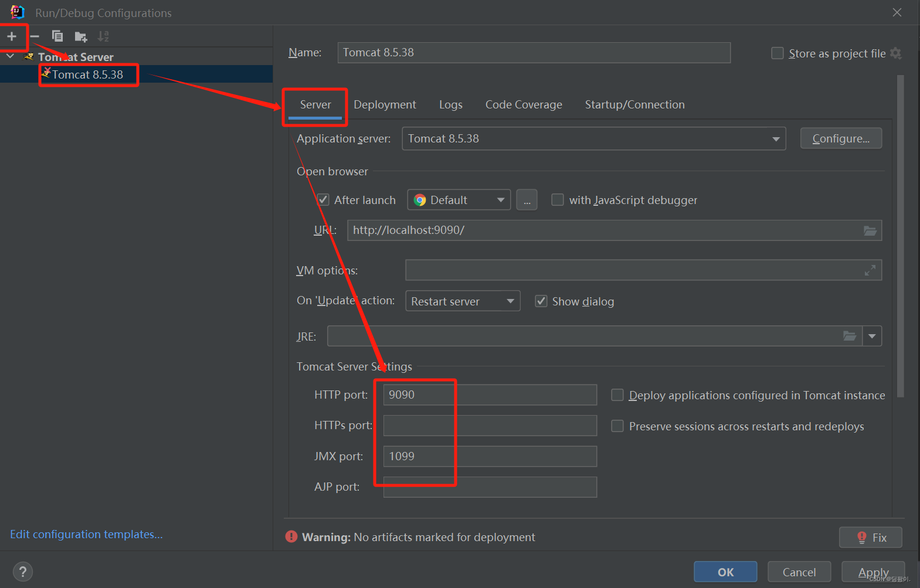The width and height of the screenshot is (920, 588).
Task: Enable with JavaScript debugger checkbox
Action: (558, 200)
